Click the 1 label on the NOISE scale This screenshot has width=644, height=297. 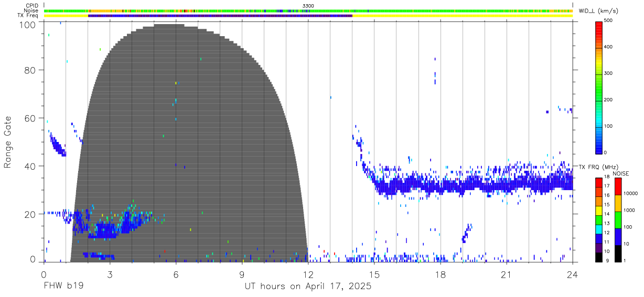[x=625, y=261]
